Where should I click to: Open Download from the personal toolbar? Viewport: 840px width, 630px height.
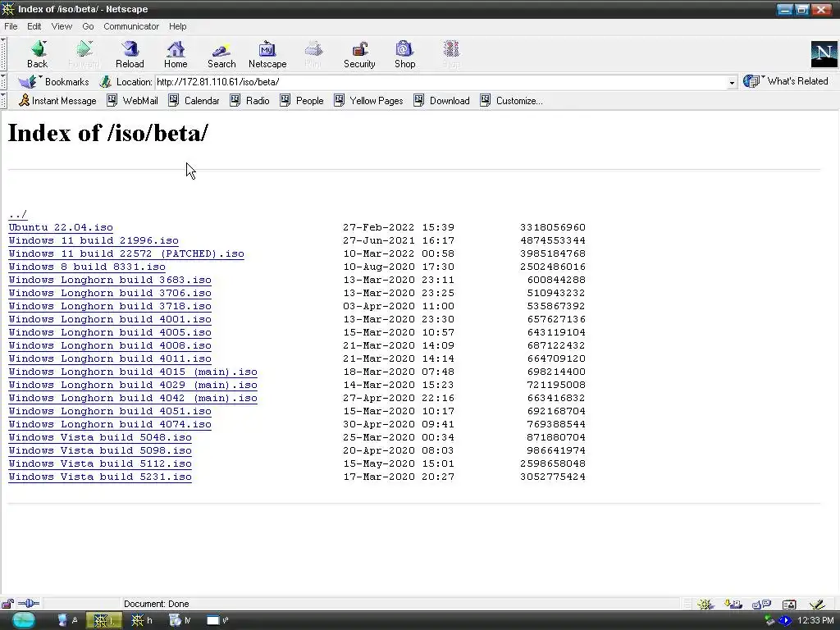pyautogui.click(x=441, y=101)
